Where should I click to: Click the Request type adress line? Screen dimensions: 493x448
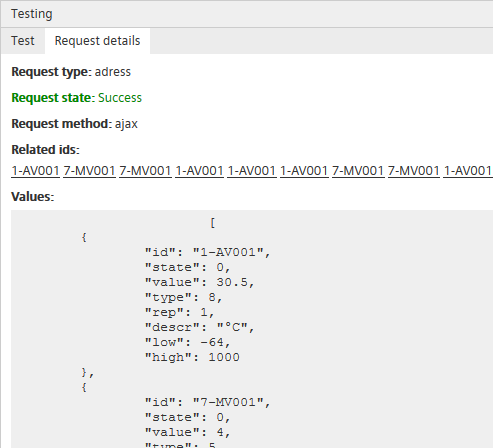(71, 72)
